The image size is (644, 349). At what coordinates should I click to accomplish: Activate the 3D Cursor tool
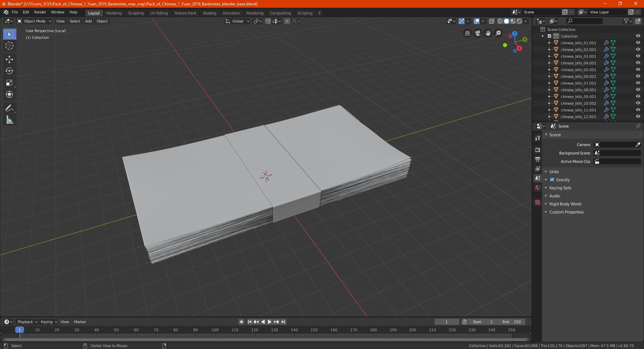pos(9,46)
